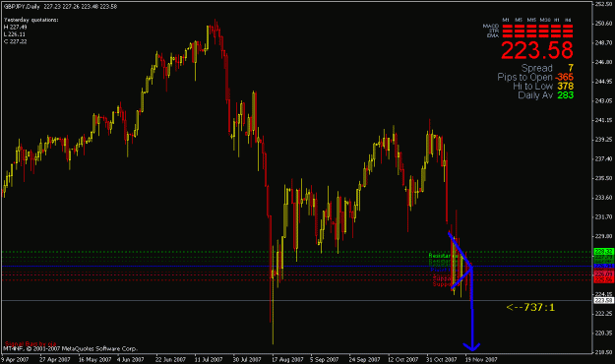
Task: Click the '12 Oct 2007' date axis label
Action: pos(403,359)
